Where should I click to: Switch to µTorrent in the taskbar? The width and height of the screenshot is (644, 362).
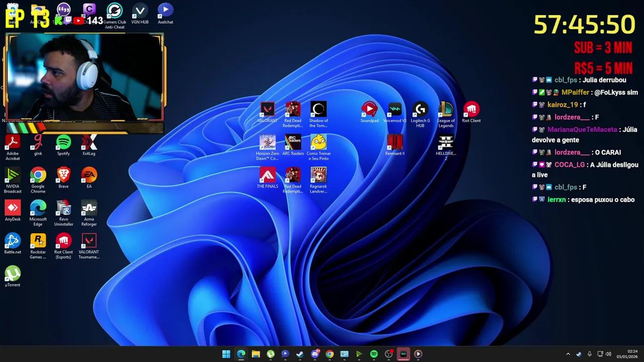point(271,354)
